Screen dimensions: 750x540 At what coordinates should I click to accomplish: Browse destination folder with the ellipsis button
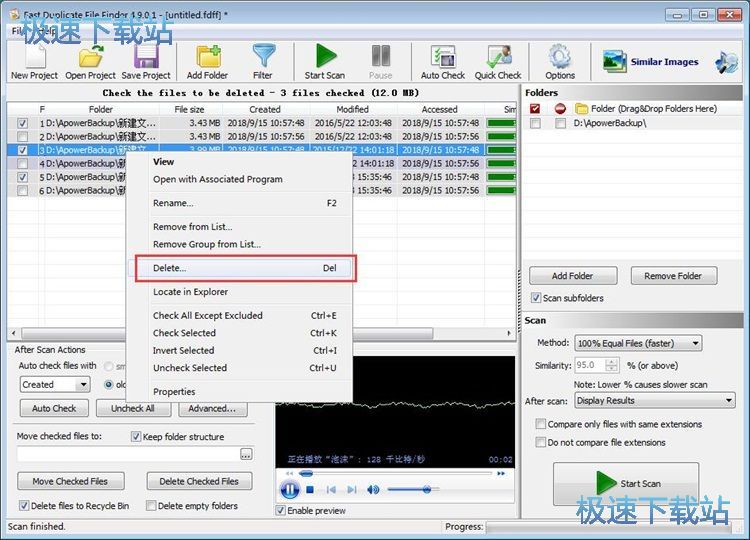pyautogui.click(x=246, y=454)
